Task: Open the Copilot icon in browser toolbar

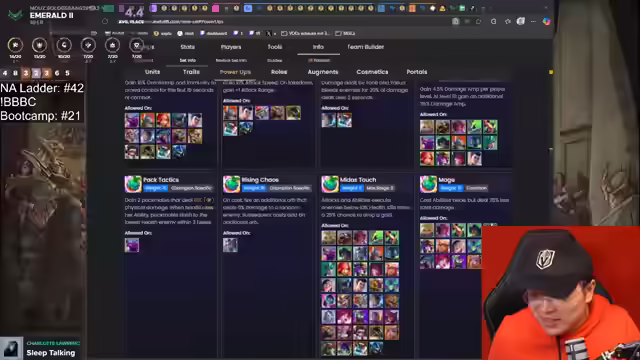Action: point(546,21)
